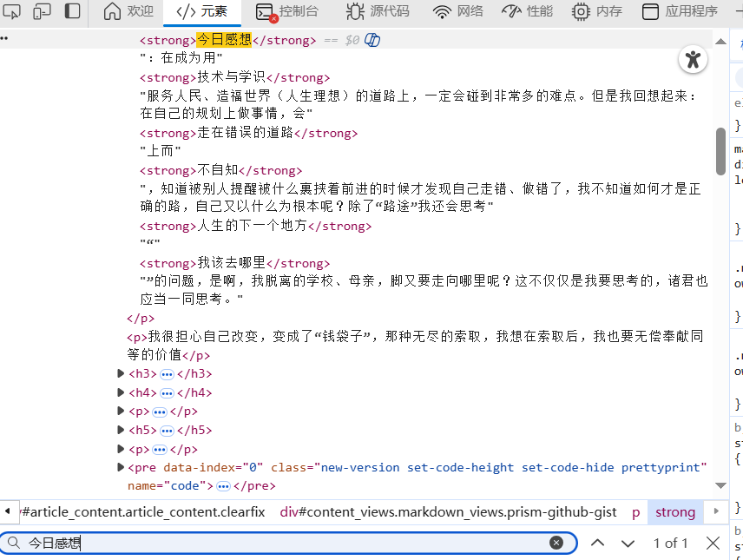Open the 应用程序 application tab
The height and width of the screenshot is (560, 743).
click(680, 11)
